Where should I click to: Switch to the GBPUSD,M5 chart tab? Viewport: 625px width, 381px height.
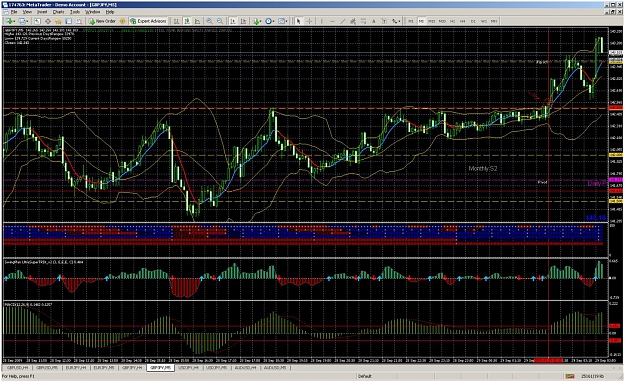(x=47, y=367)
